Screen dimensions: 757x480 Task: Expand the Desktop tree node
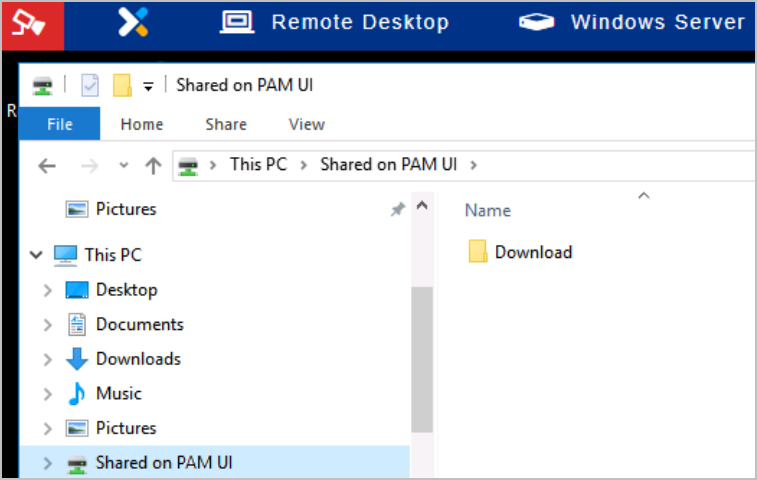[x=47, y=290]
